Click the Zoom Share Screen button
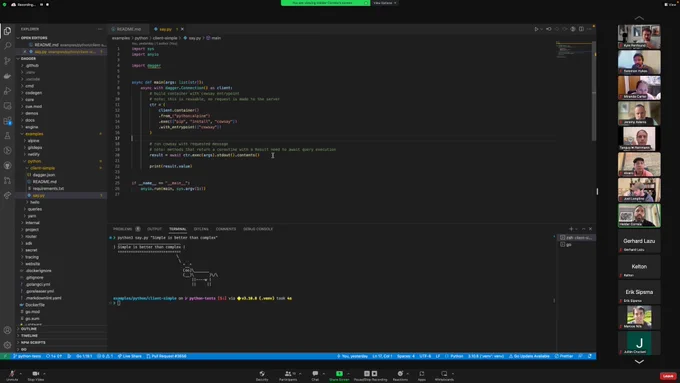Image resolution: width=680 pixels, height=383 pixels. coord(339,376)
